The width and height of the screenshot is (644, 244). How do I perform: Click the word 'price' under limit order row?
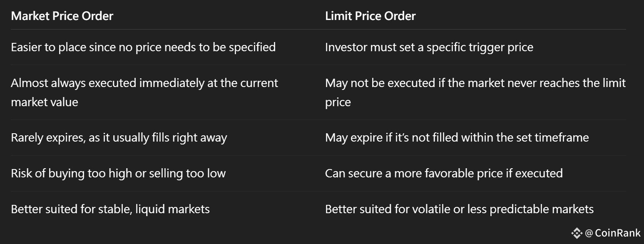[x=338, y=103]
